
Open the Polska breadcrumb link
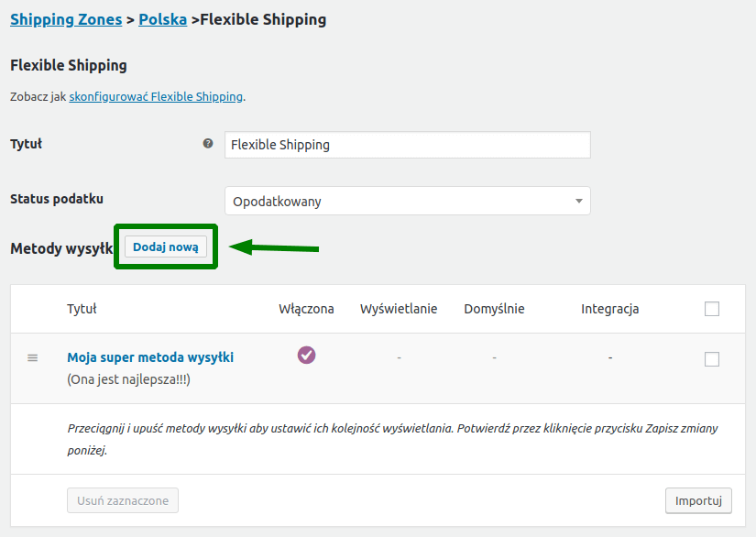click(x=162, y=19)
